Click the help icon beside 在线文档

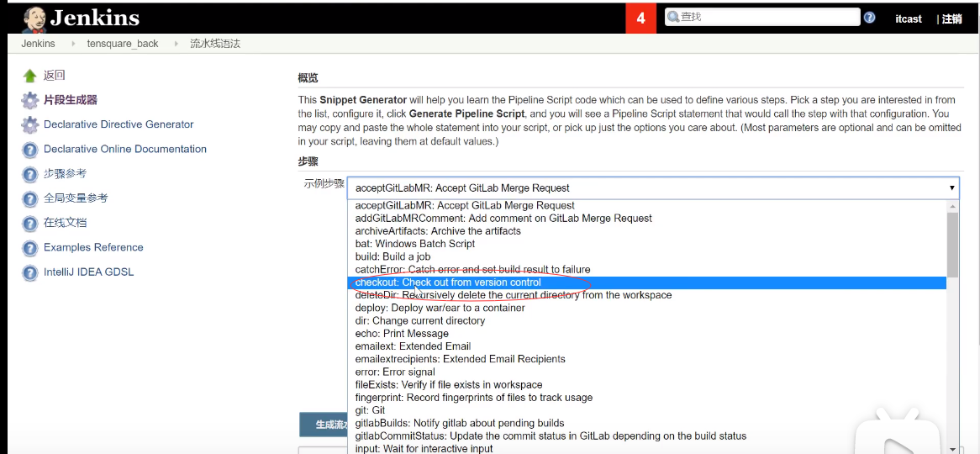tap(29, 224)
